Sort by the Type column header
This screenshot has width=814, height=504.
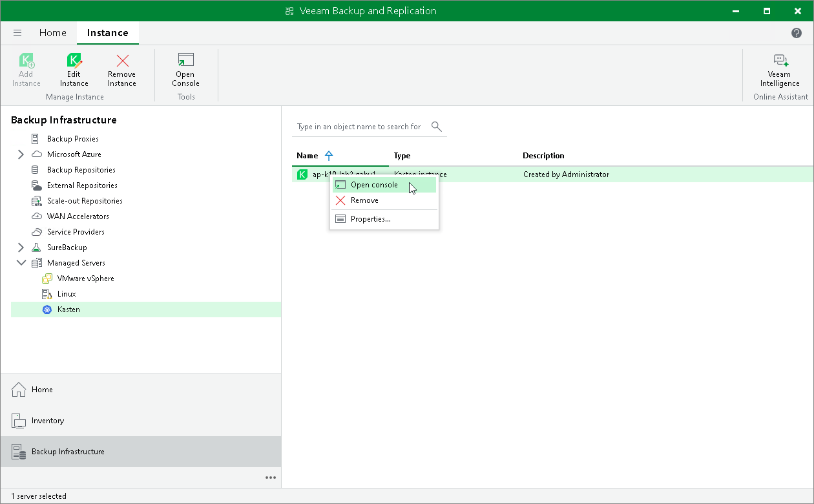[402, 156]
